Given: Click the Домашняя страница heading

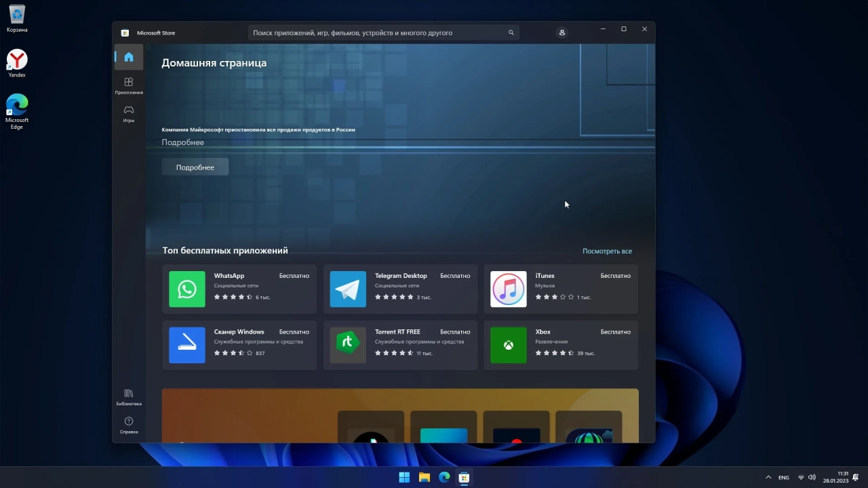Looking at the screenshot, I should coord(214,63).
